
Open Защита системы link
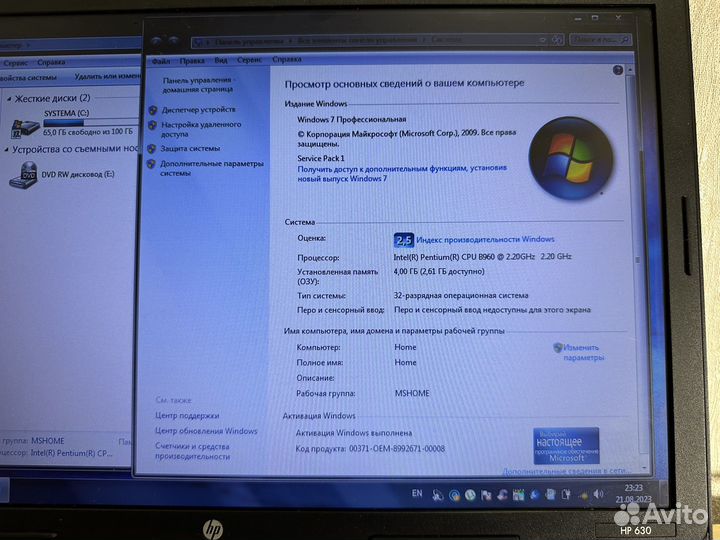(190, 148)
